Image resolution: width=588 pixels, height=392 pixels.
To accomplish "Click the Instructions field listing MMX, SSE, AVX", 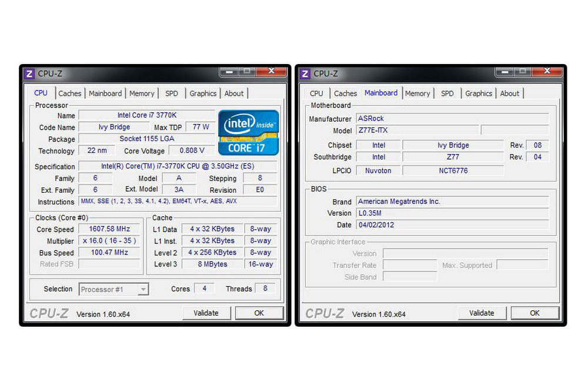I will (x=178, y=201).
